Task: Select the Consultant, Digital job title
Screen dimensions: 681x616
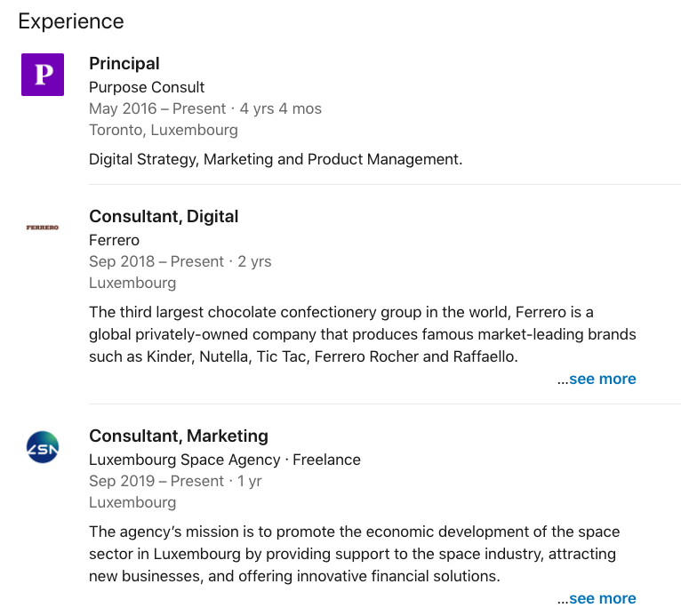Action: [164, 217]
